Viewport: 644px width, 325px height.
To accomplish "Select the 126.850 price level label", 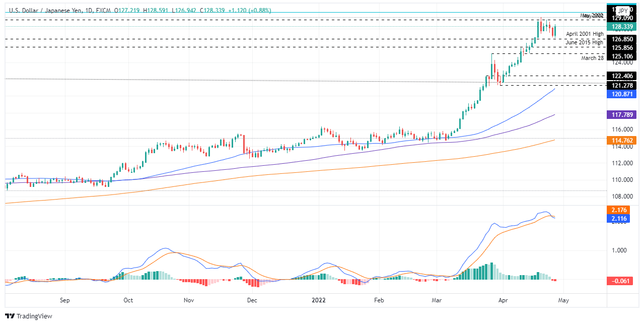I will click(622, 39).
